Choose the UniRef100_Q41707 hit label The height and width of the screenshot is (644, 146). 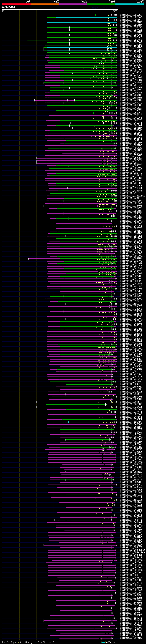click(131, 77)
